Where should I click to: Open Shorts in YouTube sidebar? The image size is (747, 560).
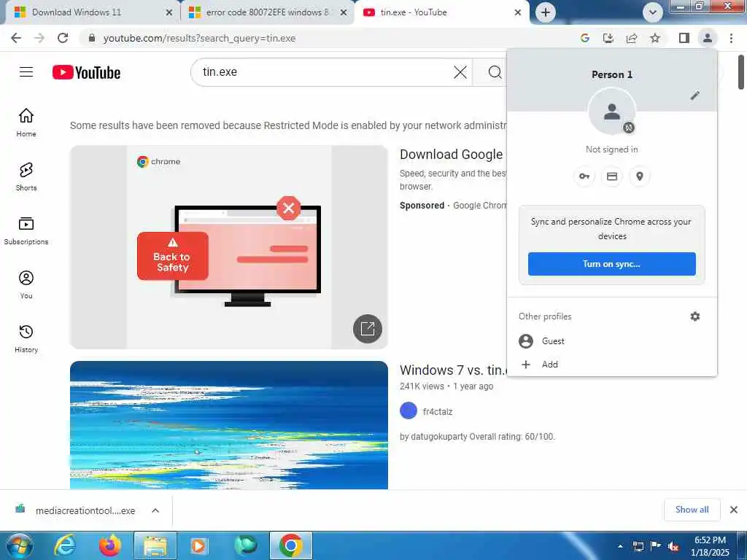26,176
